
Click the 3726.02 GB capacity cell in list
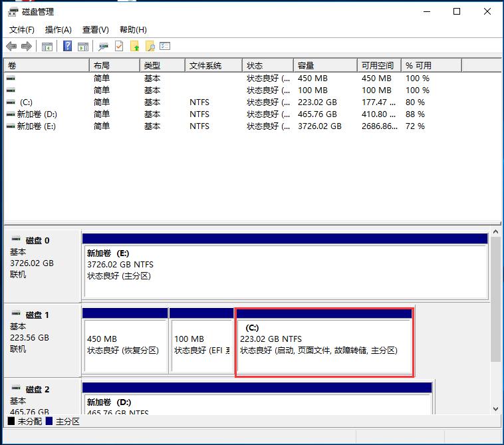click(x=320, y=126)
